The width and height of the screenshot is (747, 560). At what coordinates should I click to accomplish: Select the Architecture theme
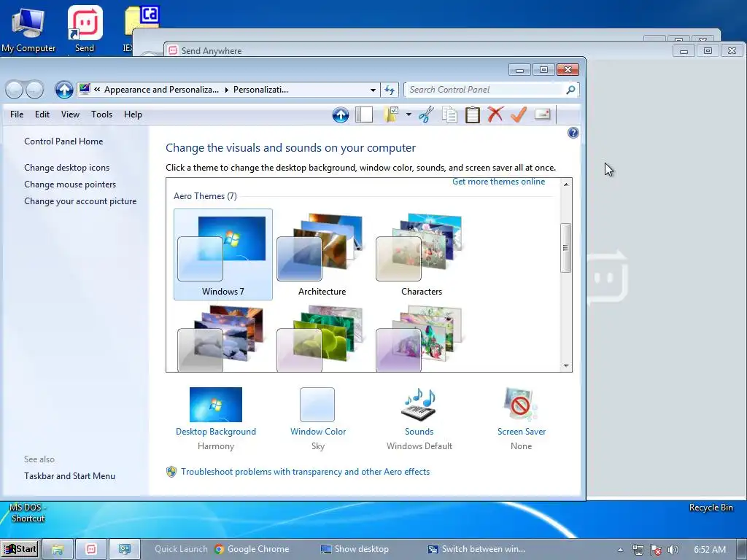(x=322, y=254)
